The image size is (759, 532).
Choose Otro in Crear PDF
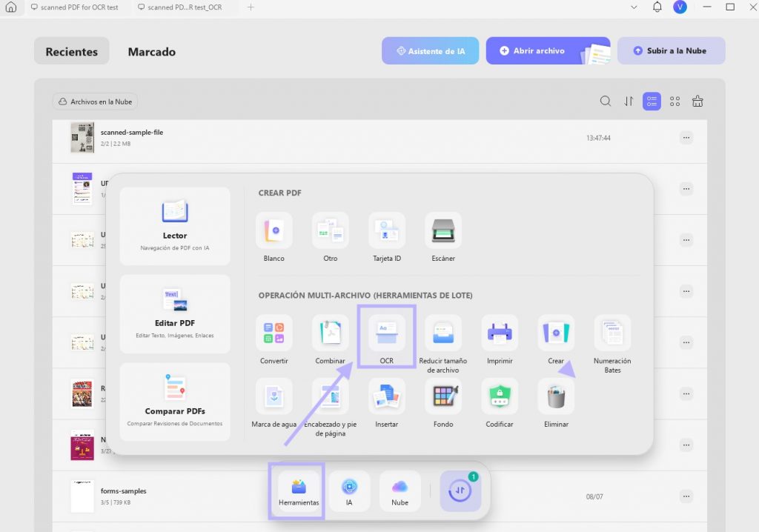[330, 231]
